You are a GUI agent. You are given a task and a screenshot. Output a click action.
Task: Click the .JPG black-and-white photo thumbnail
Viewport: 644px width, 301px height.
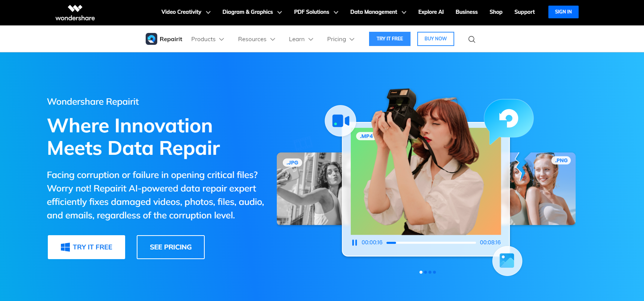click(309, 189)
